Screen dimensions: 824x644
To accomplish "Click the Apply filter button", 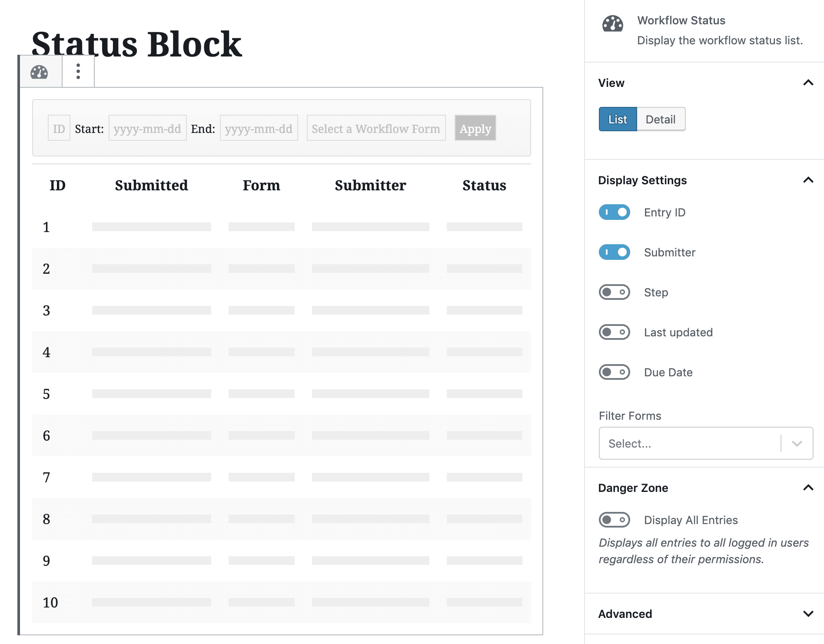I will [x=475, y=128].
